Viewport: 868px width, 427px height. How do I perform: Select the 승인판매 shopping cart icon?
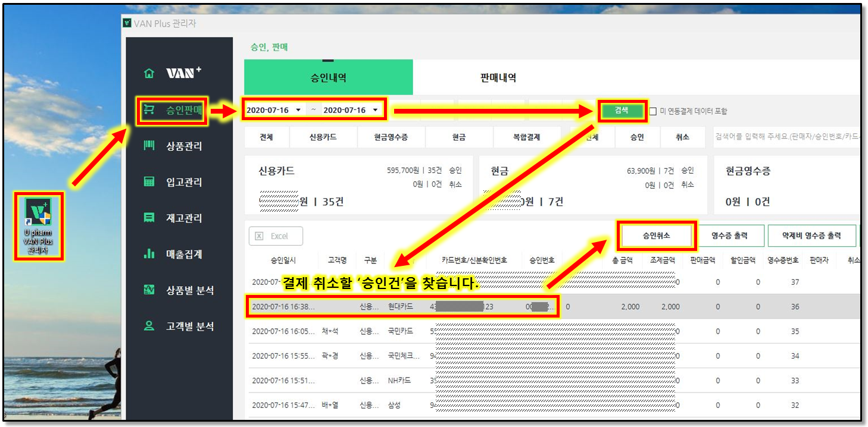(149, 110)
